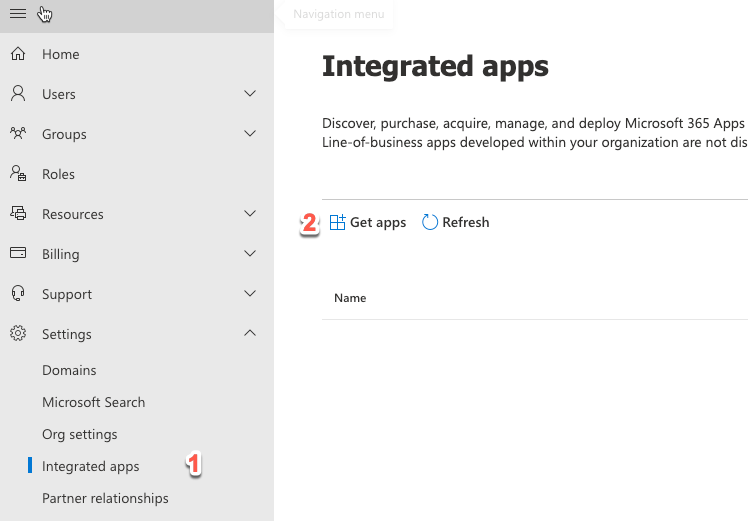Click the Resources printer icon

(x=18, y=213)
